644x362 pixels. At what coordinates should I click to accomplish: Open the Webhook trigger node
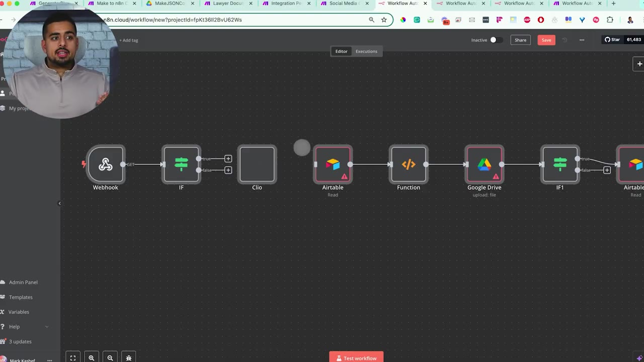106,164
